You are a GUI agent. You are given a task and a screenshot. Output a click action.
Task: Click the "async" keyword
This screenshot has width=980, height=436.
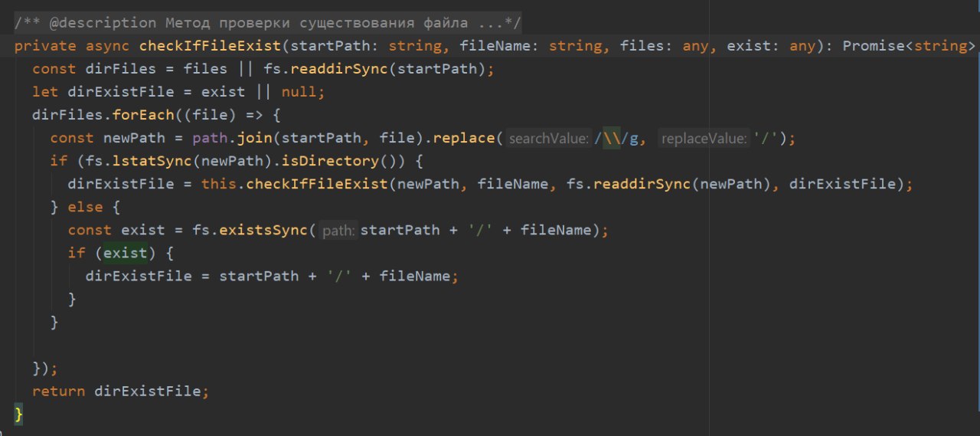tap(106, 46)
